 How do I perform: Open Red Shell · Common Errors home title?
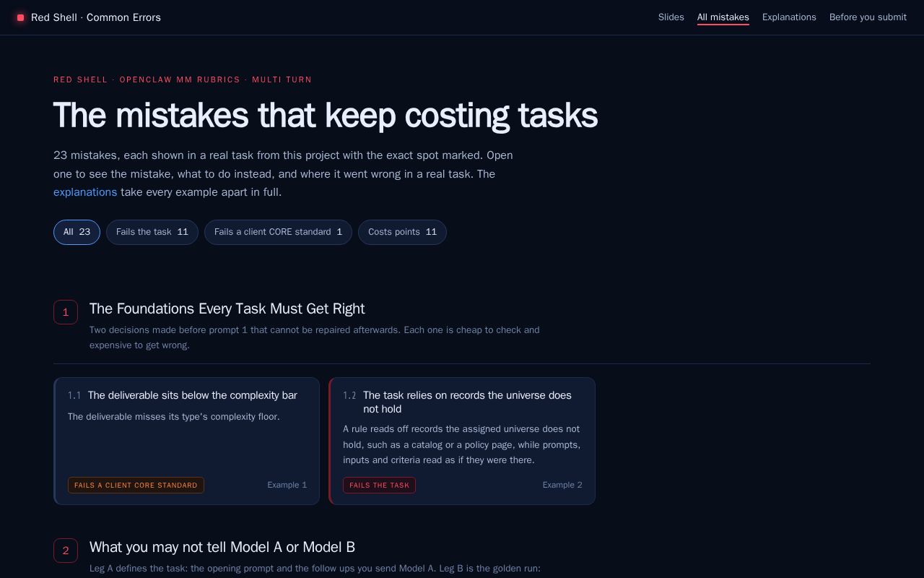click(96, 17)
